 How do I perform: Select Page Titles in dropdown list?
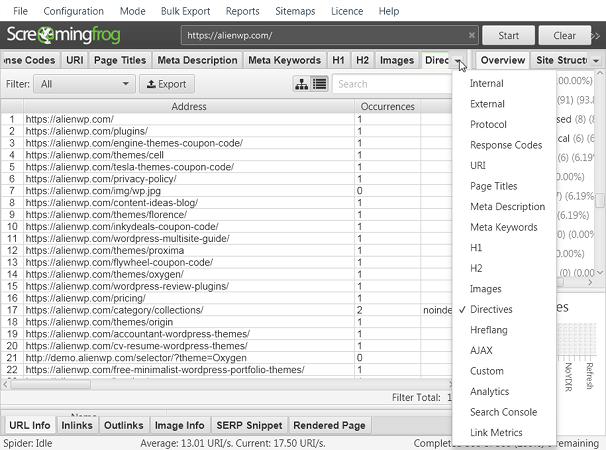504,186
